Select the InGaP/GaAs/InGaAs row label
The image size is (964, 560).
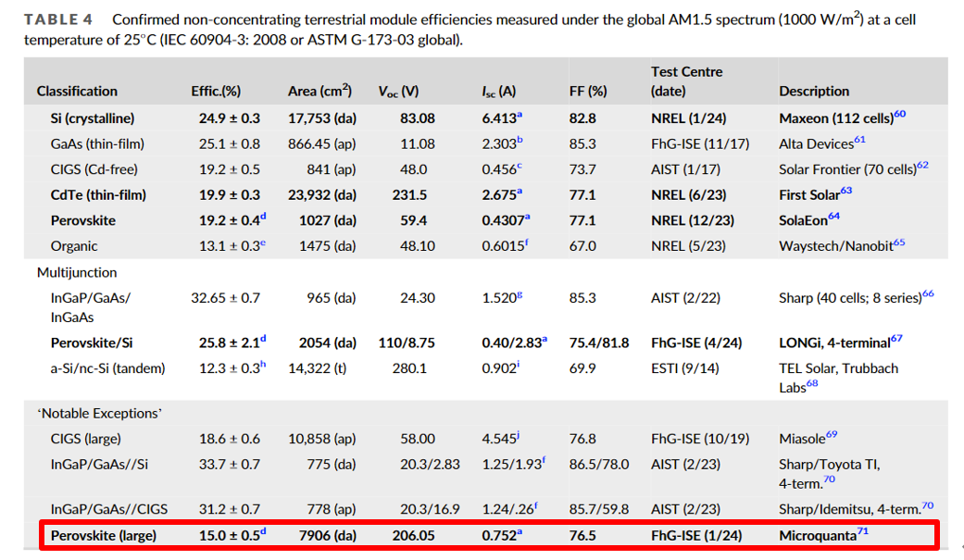(91, 307)
